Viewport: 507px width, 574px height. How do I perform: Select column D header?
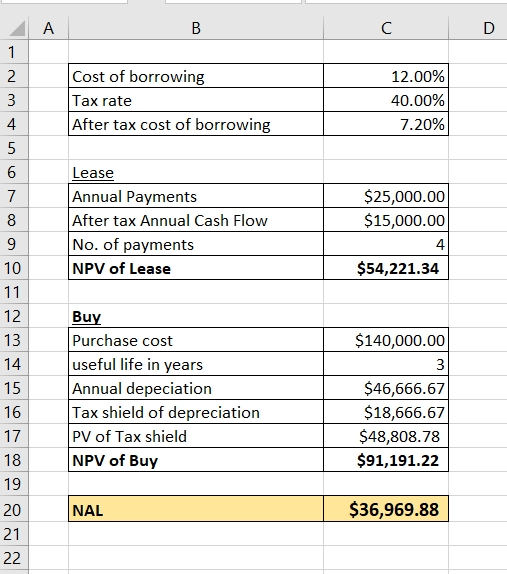[478, 28]
